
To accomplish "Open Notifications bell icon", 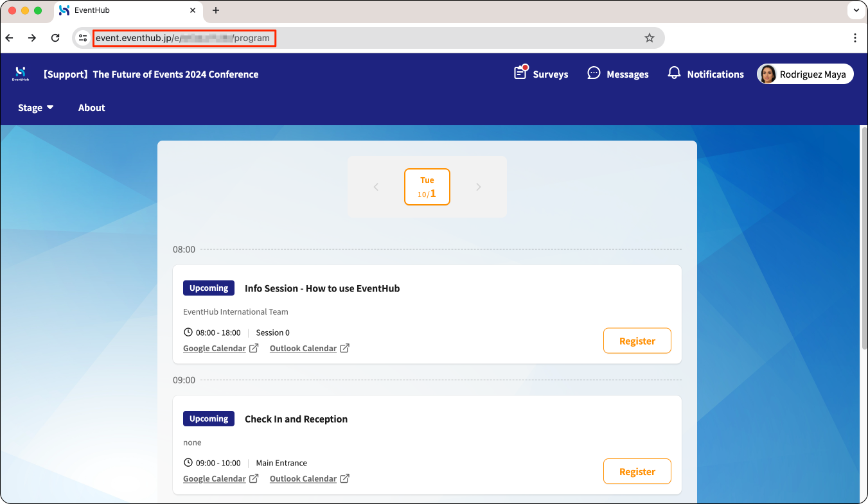I will [x=674, y=73].
